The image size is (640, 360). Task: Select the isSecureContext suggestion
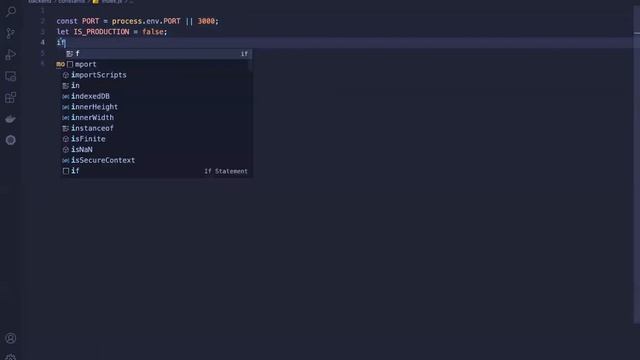point(156,160)
